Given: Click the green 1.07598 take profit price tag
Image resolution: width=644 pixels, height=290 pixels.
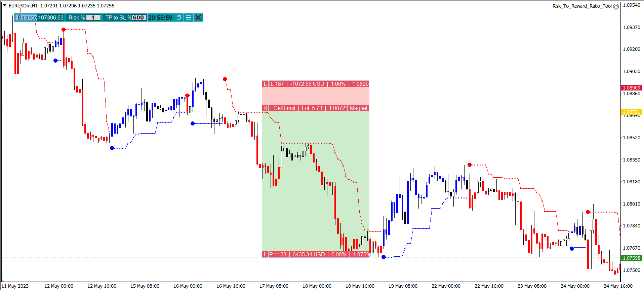Looking at the screenshot, I should click(632, 258).
